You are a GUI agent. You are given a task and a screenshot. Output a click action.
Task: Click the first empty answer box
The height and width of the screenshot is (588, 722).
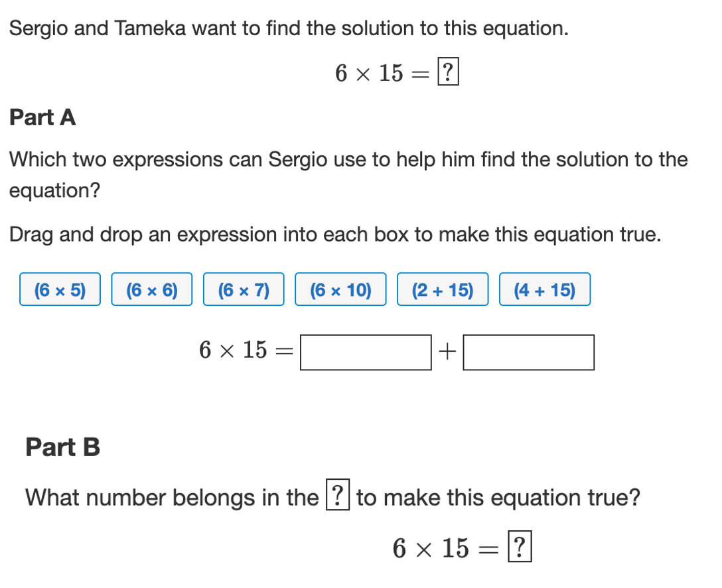[366, 352]
